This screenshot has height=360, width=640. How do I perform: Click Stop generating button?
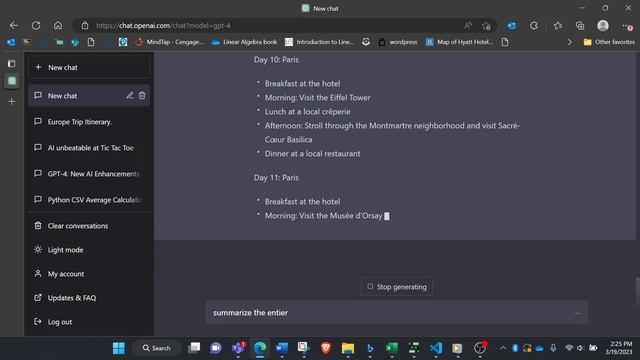[x=397, y=287]
